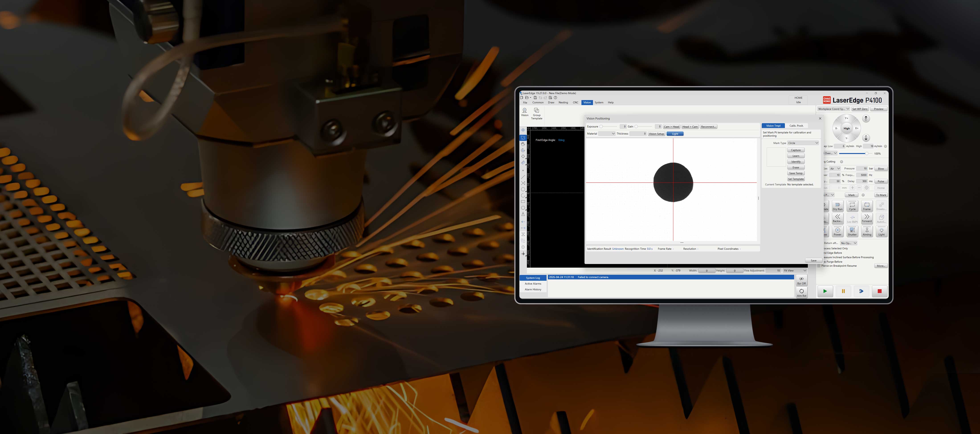The image size is (980, 434).
Task: Open the Draw ribbon tab
Action: point(551,103)
